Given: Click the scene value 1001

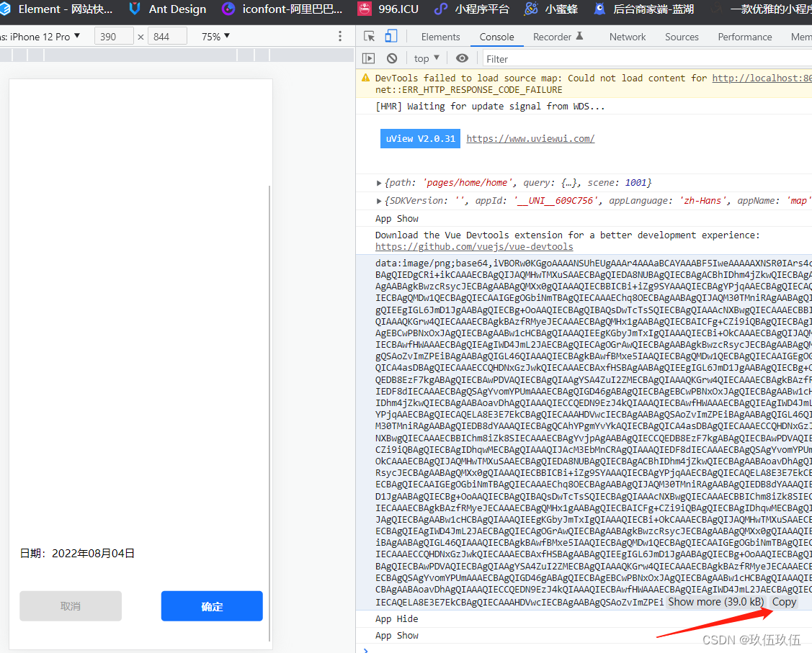Looking at the screenshot, I should [635, 183].
